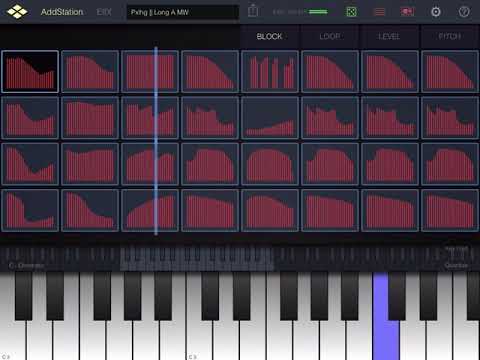Click the preset name field 'Long A MW'
The height and width of the screenshot is (360, 480).
tap(183, 12)
